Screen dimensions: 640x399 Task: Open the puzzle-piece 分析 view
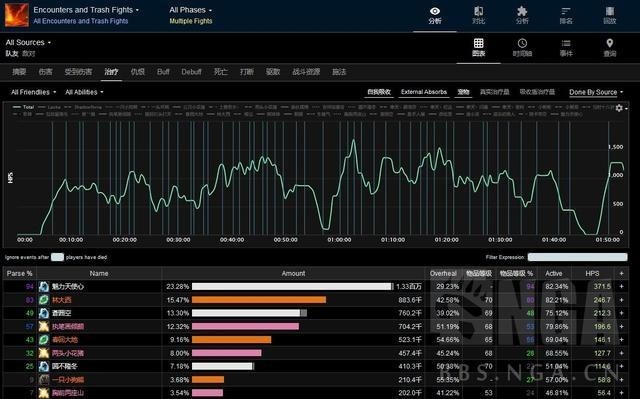click(x=522, y=16)
